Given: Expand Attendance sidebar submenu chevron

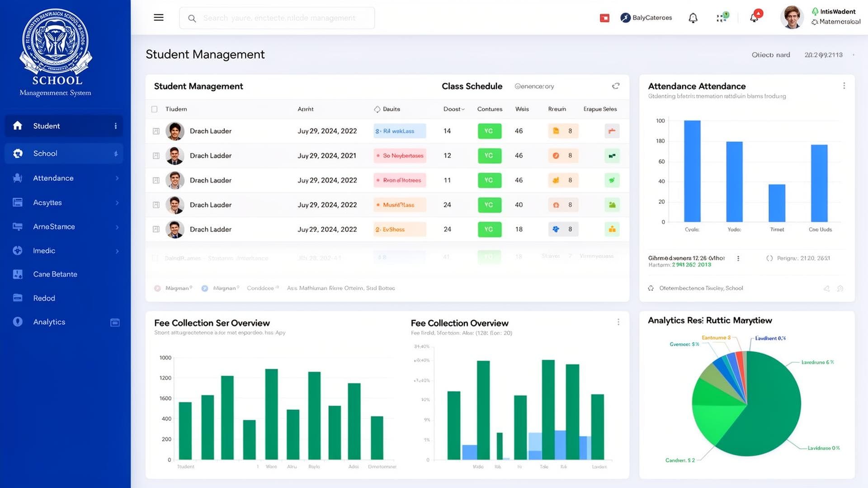Looking at the screenshot, I should coord(117,178).
